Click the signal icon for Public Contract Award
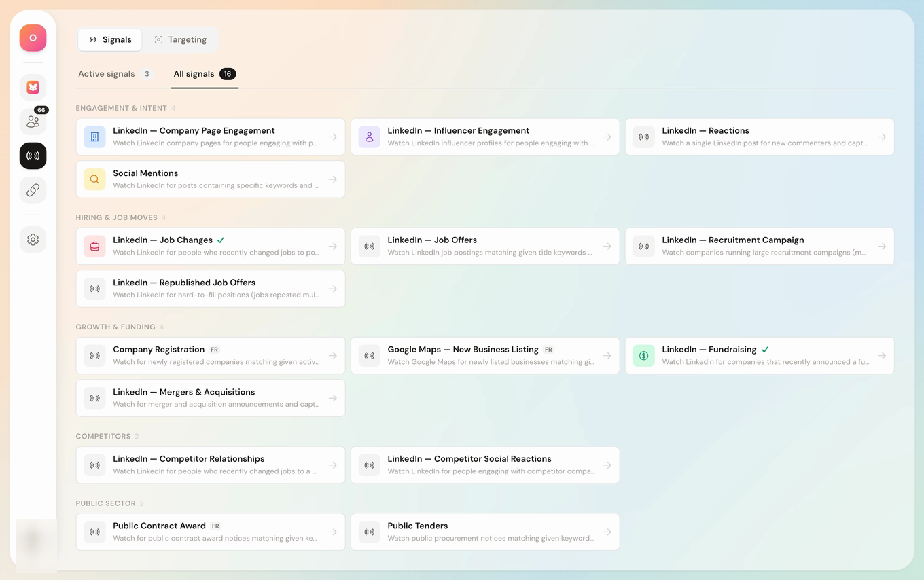This screenshot has height=580, width=924. tap(94, 532)
